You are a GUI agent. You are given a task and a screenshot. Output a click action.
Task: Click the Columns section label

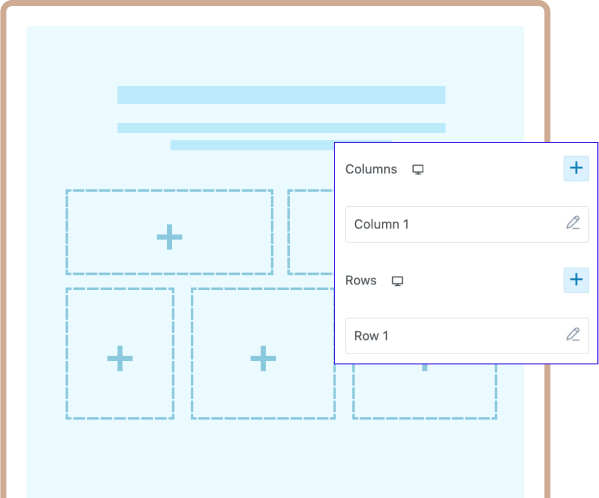371,169
